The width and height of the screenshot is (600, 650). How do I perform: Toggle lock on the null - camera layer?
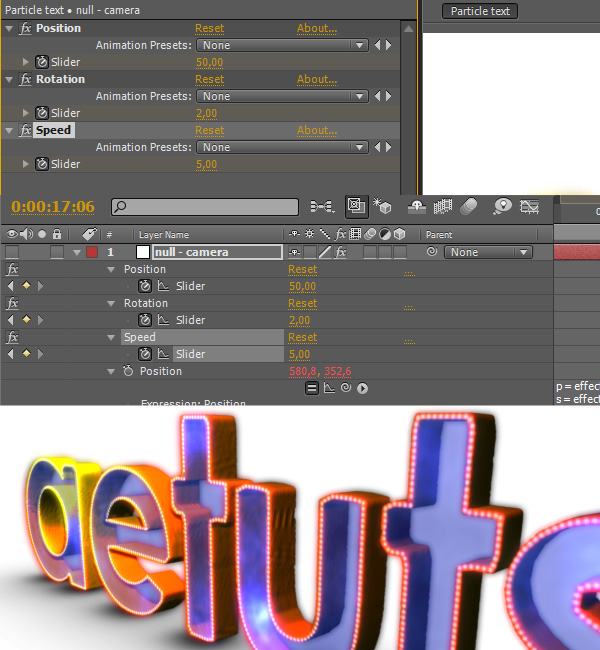57,252
